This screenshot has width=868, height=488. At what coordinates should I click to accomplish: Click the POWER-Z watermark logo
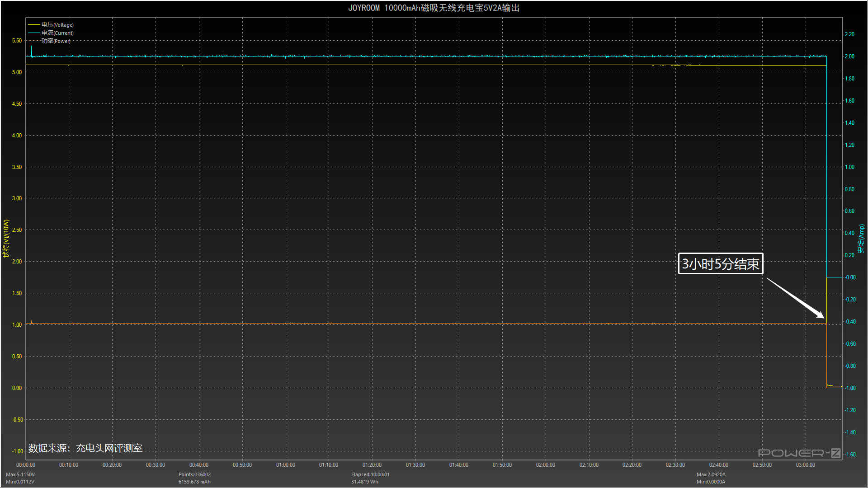pos(799,453)
